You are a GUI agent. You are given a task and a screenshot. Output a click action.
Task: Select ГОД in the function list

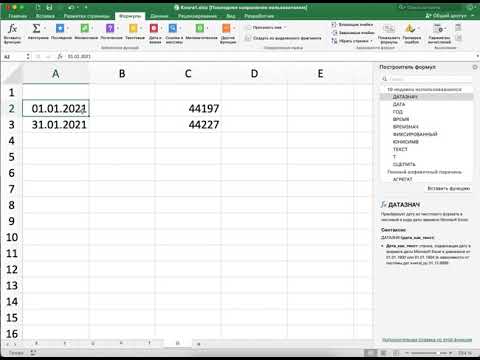click(x=427, y=112)
